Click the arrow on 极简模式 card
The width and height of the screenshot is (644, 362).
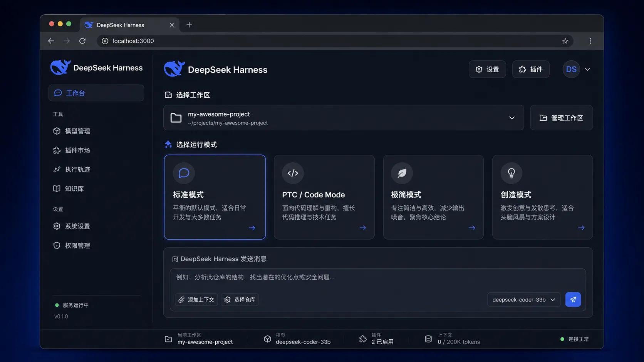(472, 228)
